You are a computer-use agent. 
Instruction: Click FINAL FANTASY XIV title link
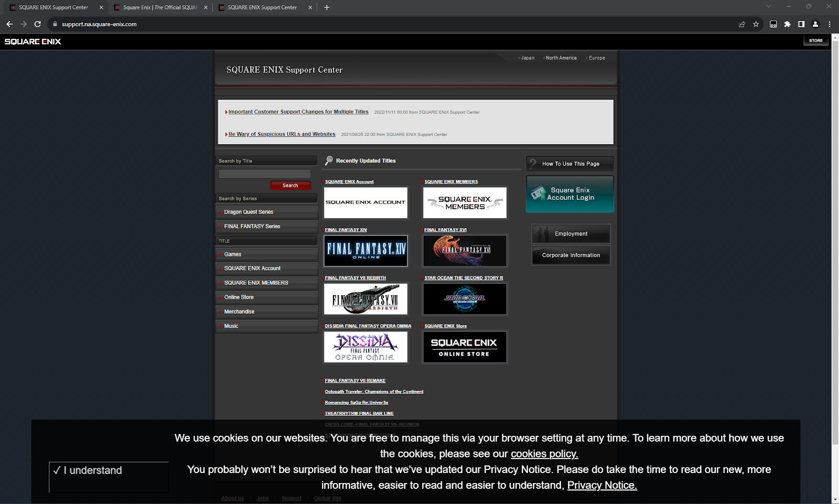pyautogui.click(x=346, y=230)
